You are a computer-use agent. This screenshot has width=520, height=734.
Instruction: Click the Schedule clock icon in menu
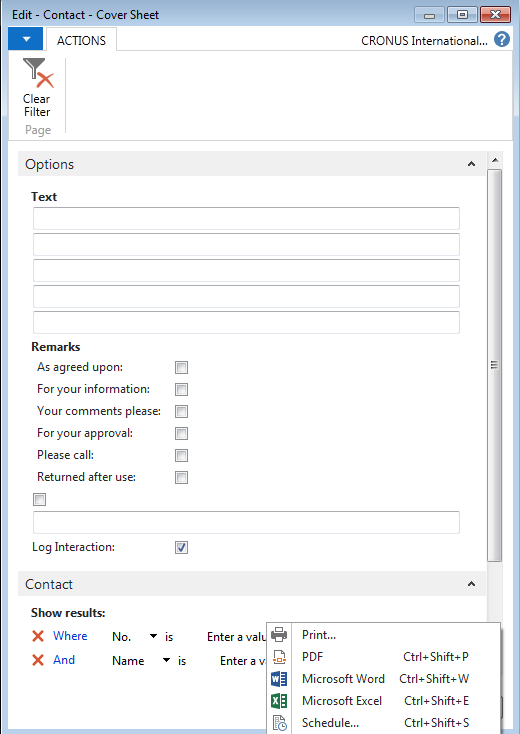(279, 723)
